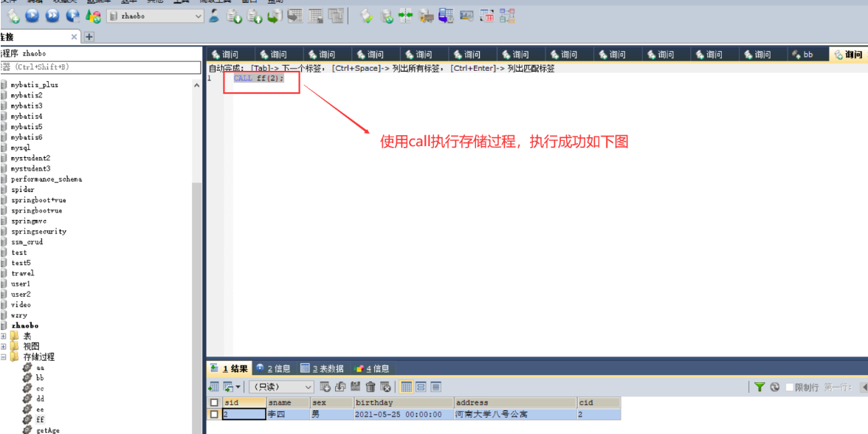
Task: Click the execute-and-edit resultset icon
Action: click(x=72, y=16)
